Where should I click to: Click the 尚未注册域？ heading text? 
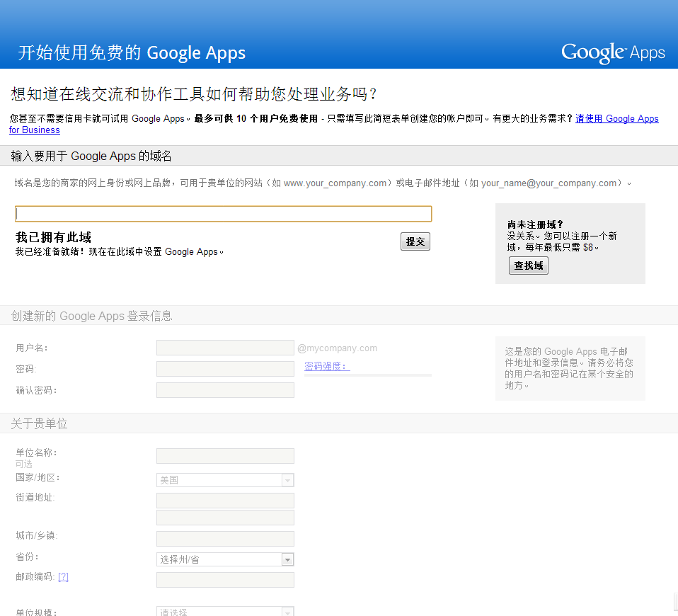click(x=535, y=224)
